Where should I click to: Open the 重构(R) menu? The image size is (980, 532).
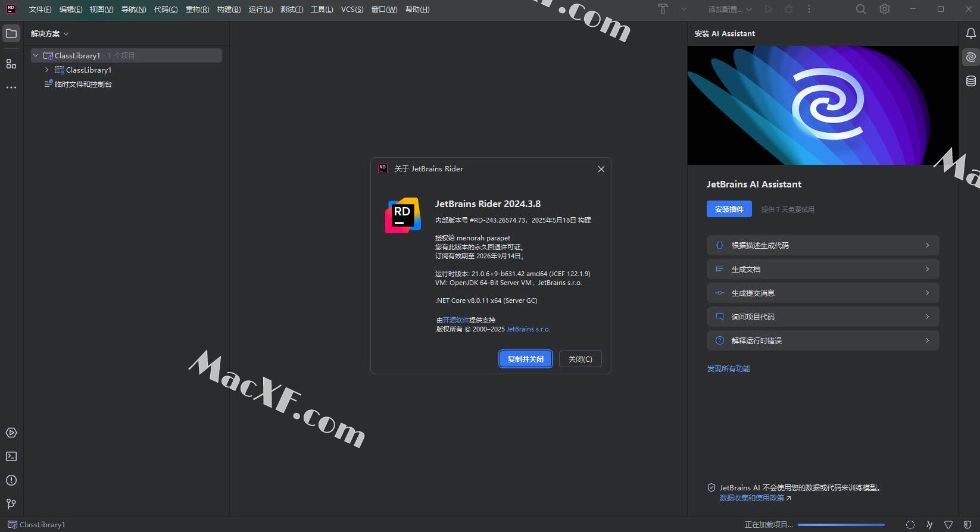point(197,10)
